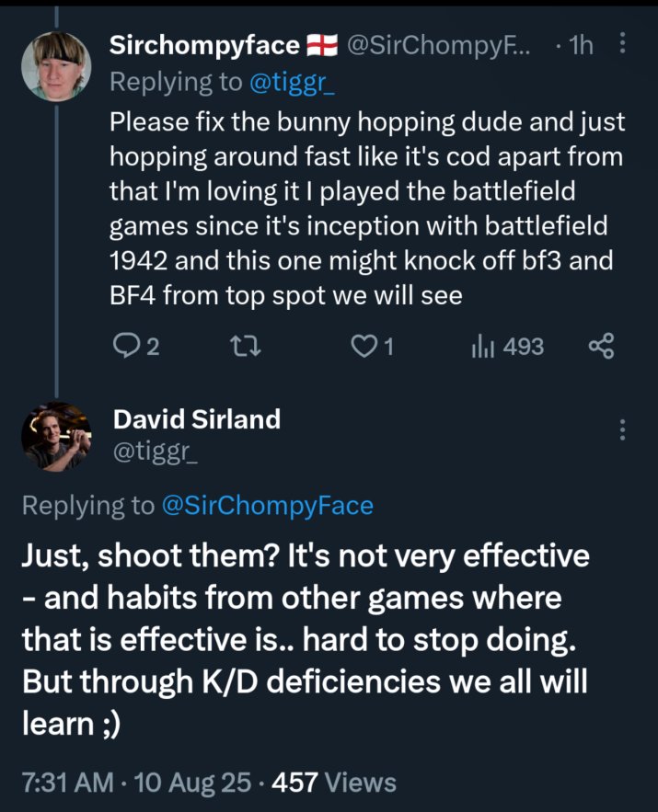Open the David Sirland display name

(x=197, y=419)
